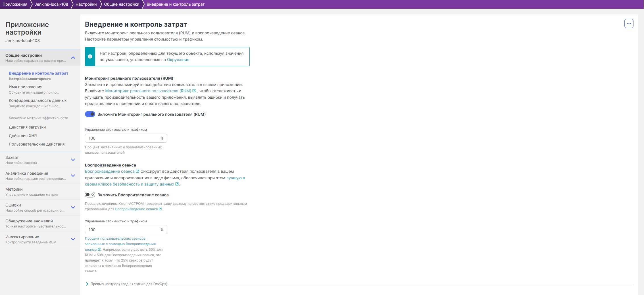Click external link icon after RUM monitoring link
The width and height of the screenshot is (644, 295).
pos(194,91)
